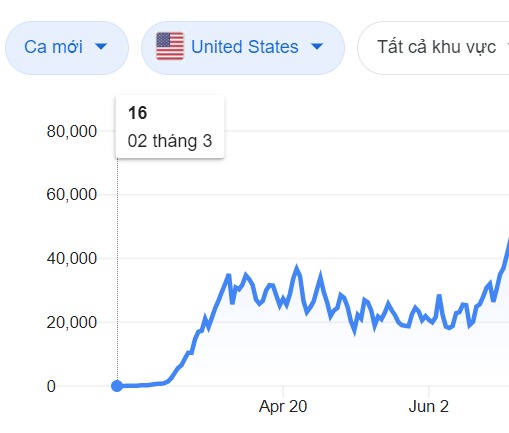Click the 40,000 y-axis label
This screenshot has width=509, height=433.
pyautogui.click(x=72, y=258)
